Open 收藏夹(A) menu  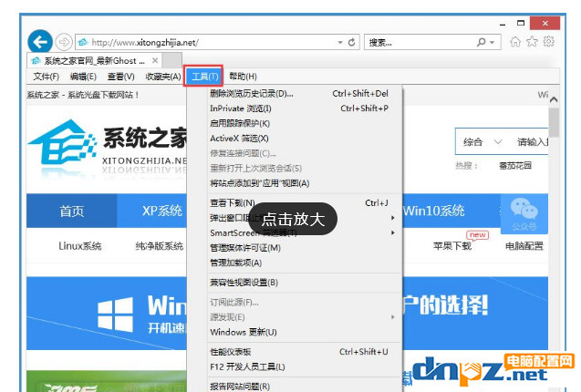pos(163,77)
